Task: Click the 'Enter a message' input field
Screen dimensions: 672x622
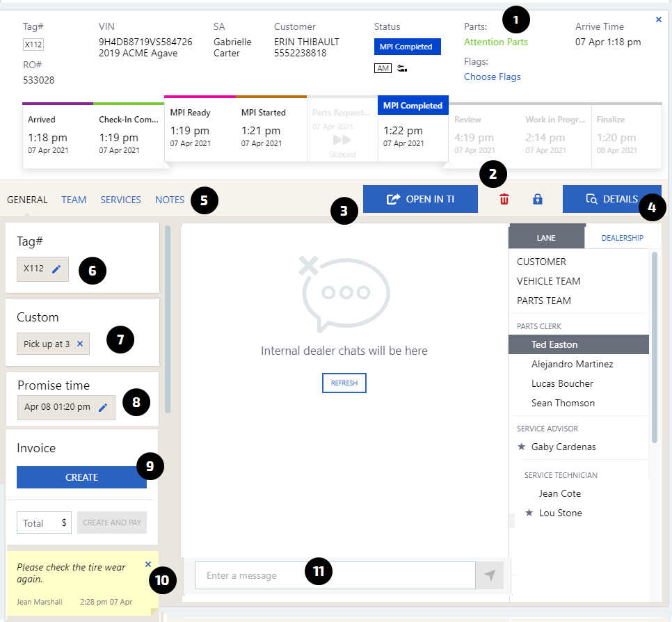Action: coord(334,575)
